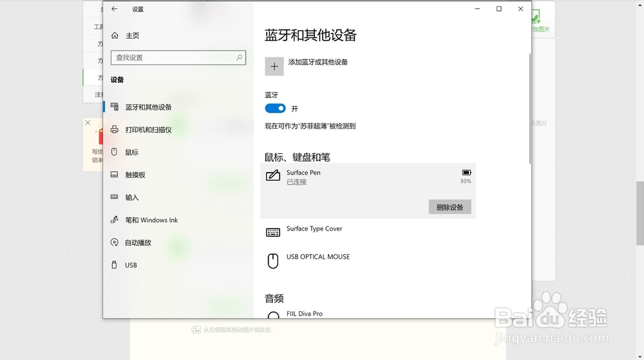The height and width of the screenshot is (360, 644).
Task: Click the autoplay icon beside 自动播放
Action: [x=115, y=242]
